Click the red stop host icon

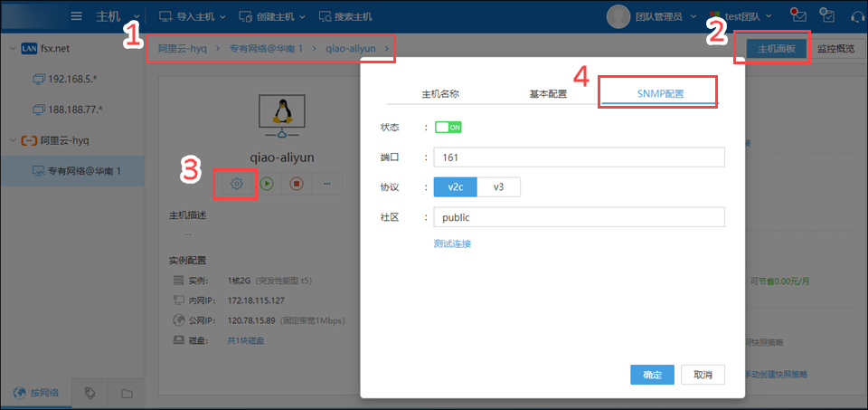pyautogui.click(x=297, y=184)
